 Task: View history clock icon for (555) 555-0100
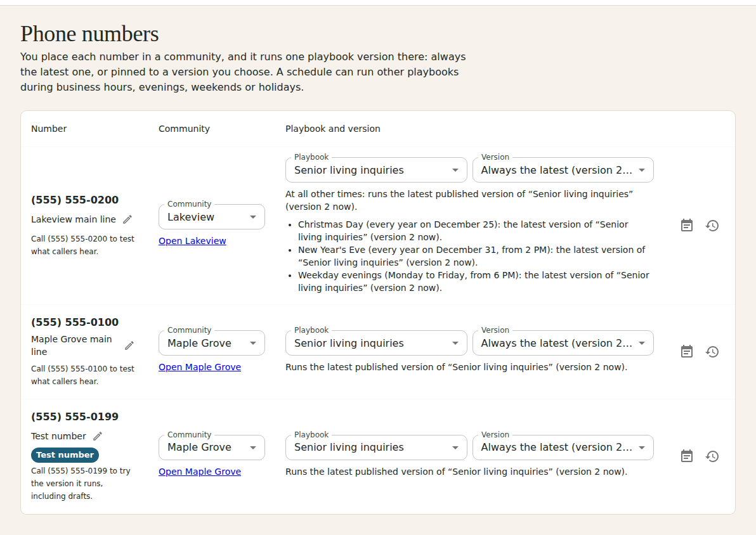[712, 351]
